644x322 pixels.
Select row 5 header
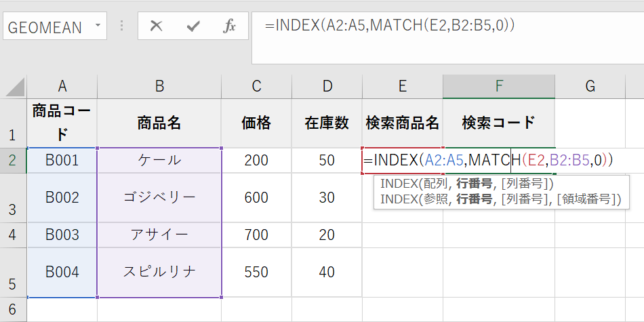tap(13, 272)
